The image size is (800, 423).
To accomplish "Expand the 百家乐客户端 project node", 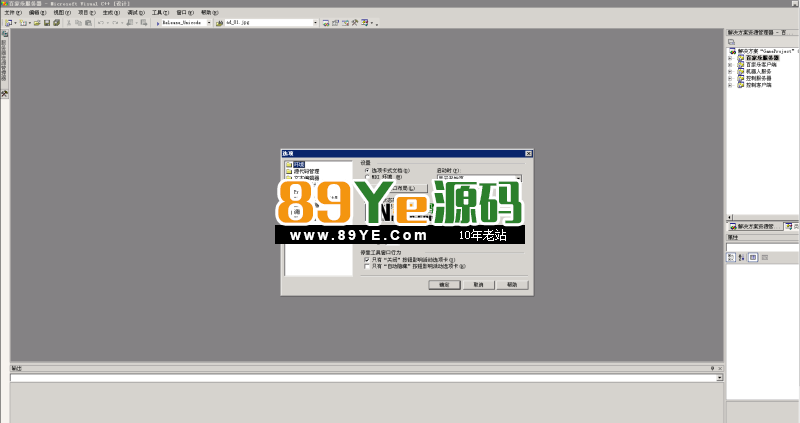I will coord(730,65).
